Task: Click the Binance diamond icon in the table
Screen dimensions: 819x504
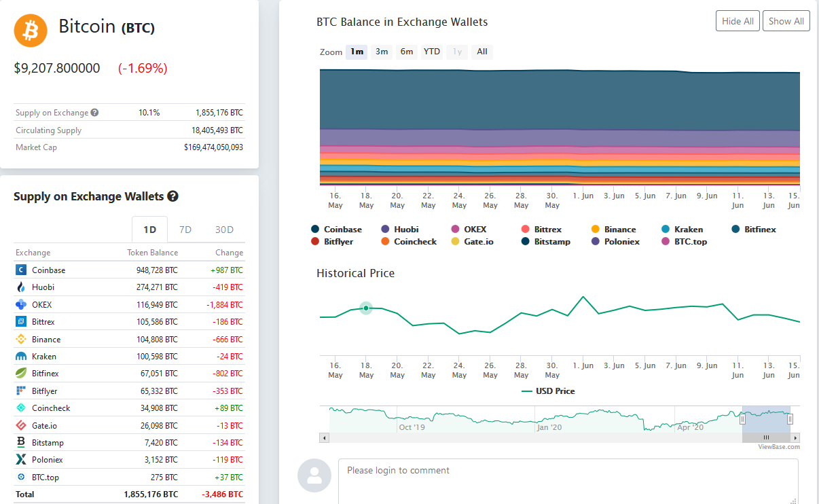Action: click(20, 339)
